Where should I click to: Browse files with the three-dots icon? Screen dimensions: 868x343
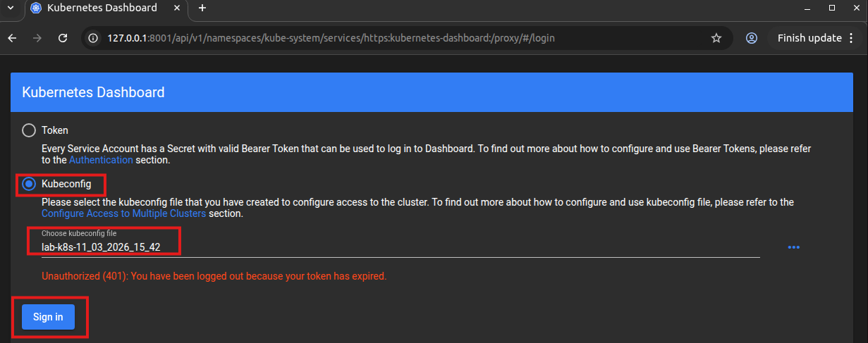click(x=794, y=247)
